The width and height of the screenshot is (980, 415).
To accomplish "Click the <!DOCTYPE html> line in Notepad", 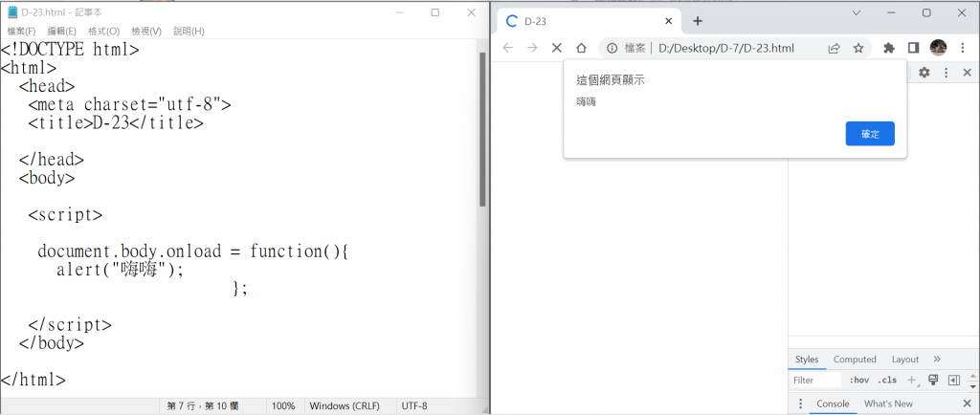I will [x=70, y=50].
